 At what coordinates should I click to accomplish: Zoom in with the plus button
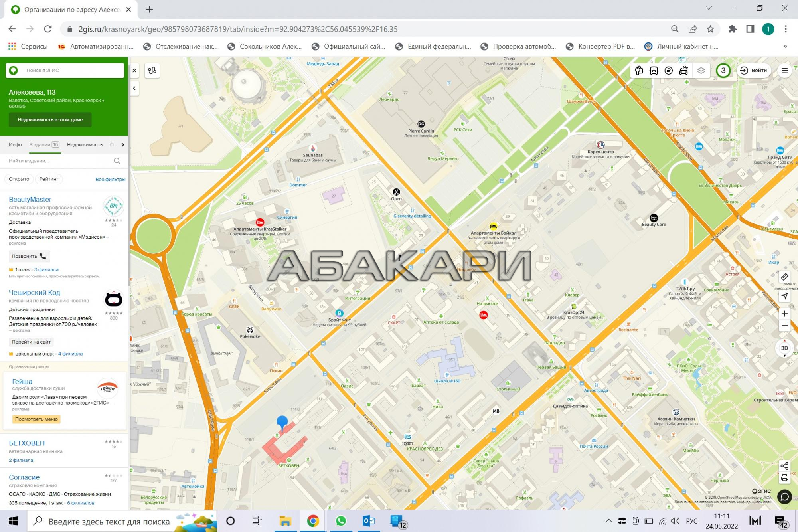(x=784, y=314)
